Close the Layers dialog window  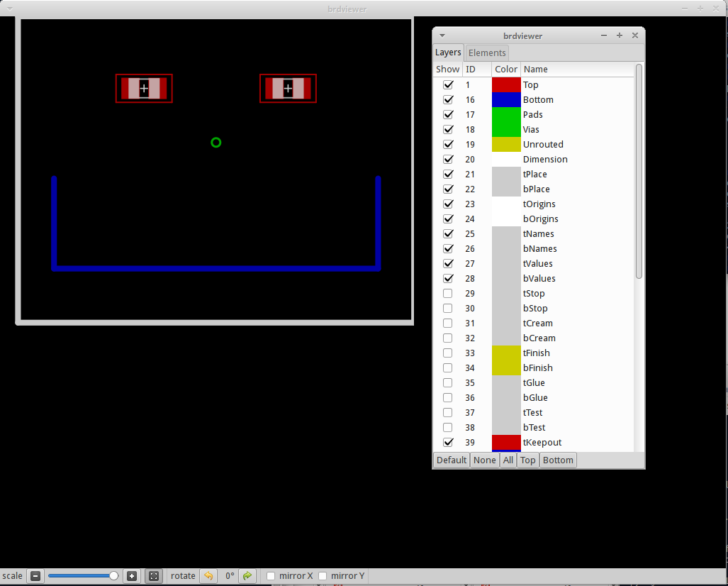point(635,35)
